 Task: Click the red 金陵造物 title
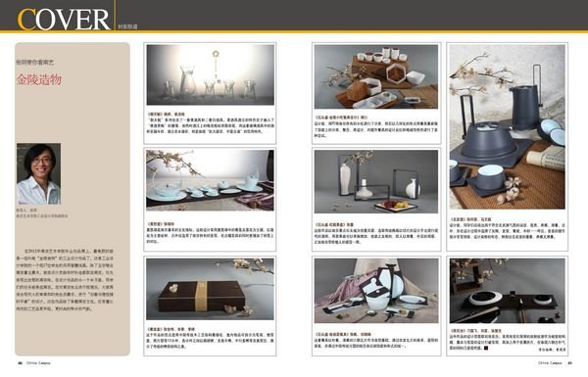pos(38,79)
